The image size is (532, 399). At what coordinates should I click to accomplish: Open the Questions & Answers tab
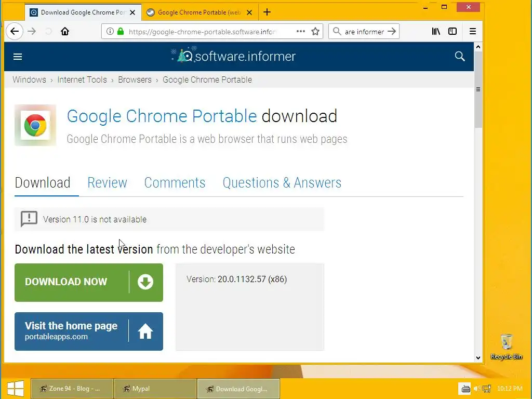[x=282, y=183]
